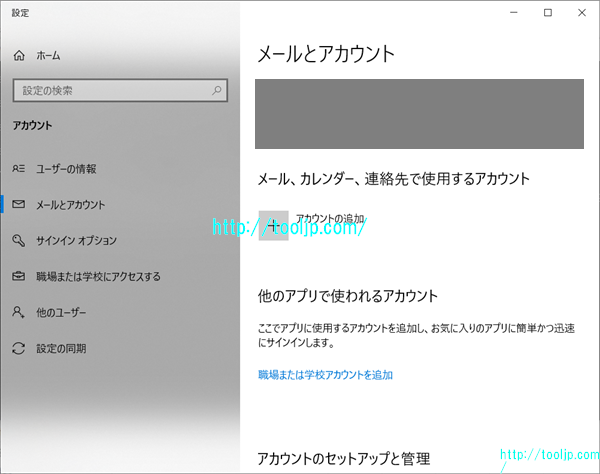Click the sync arrows icon for 設定の同期
The height and width of the screenshot is (474, 600).
pos(18,348)
